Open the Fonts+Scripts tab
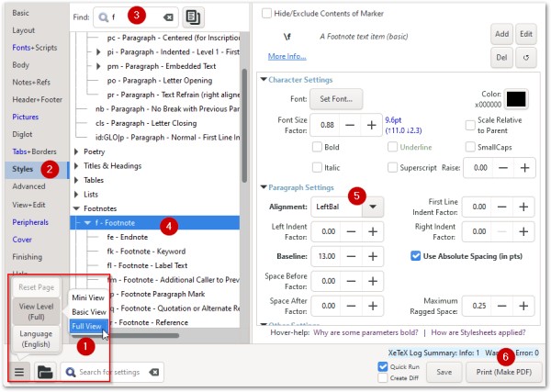Viewport: 551px width, 392px height. (x=35, y=48)
